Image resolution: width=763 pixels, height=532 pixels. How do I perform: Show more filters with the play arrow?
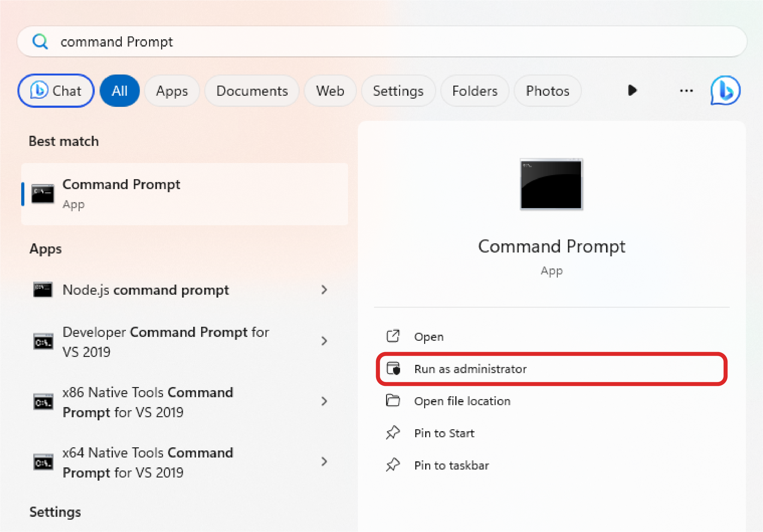coord(632,90)
